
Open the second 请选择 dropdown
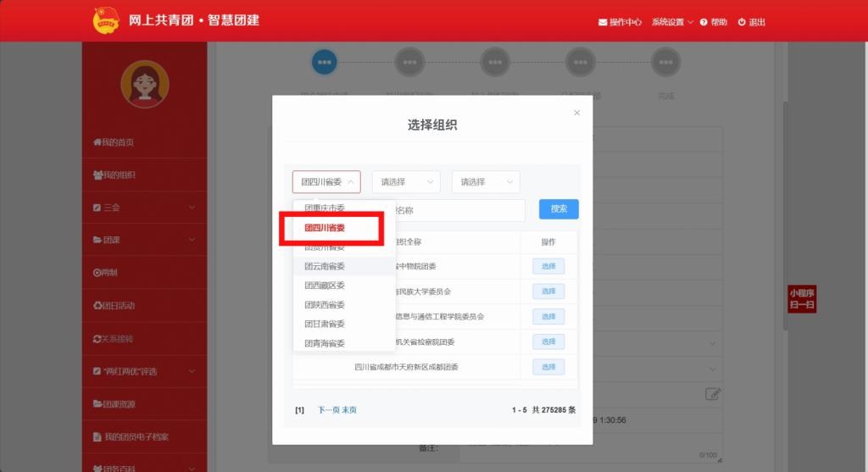[406, 182]
